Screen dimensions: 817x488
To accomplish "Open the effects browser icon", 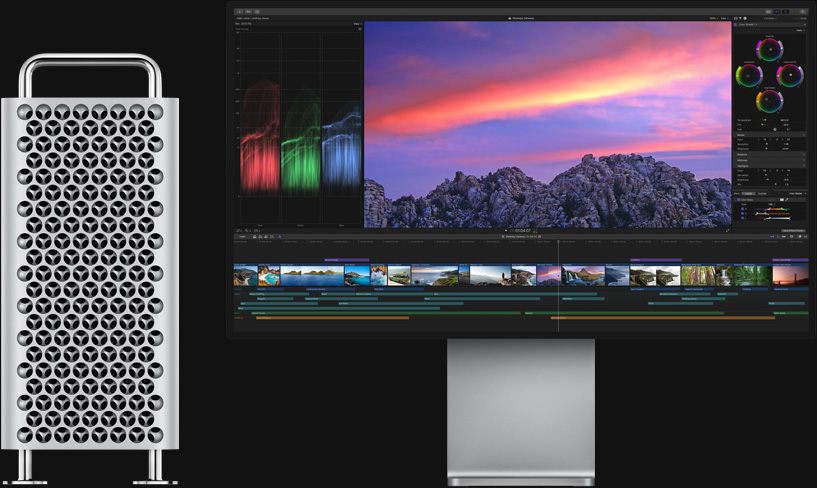I will click(800, 236).
